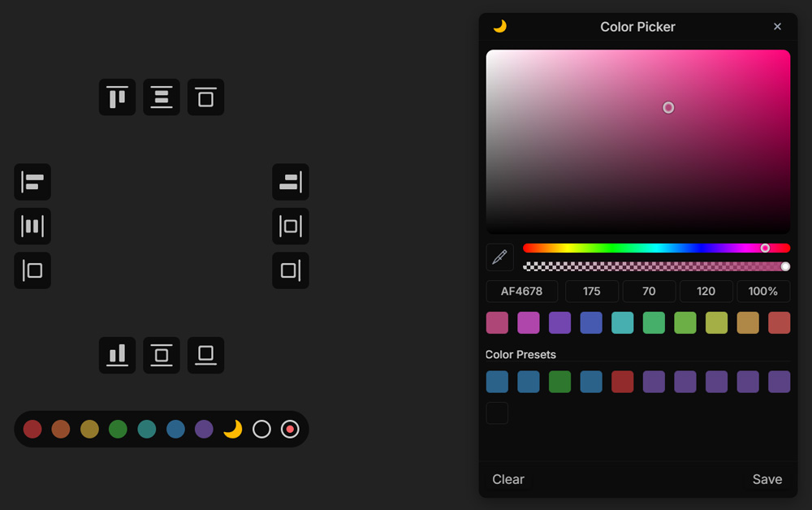Toggle dark mode with the moon icon in Color Picker header

pyautogui.click(x=502, y=26)
